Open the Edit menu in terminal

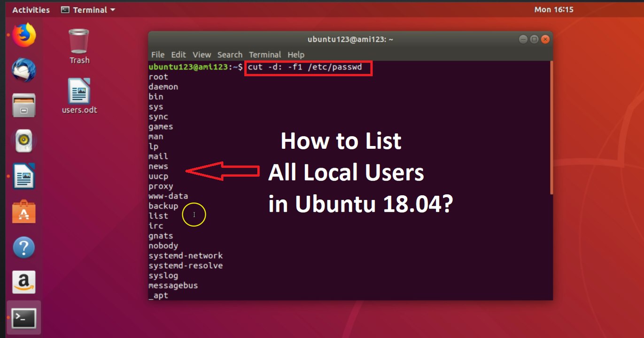(178, 54)
